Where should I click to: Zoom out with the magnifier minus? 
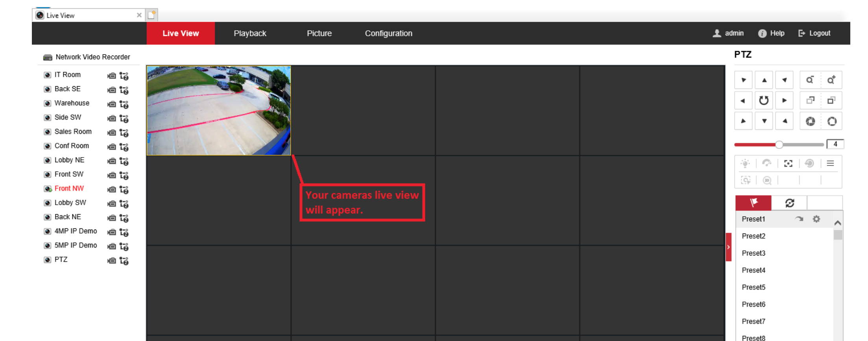pyautogui.click(x=810, y=80)
